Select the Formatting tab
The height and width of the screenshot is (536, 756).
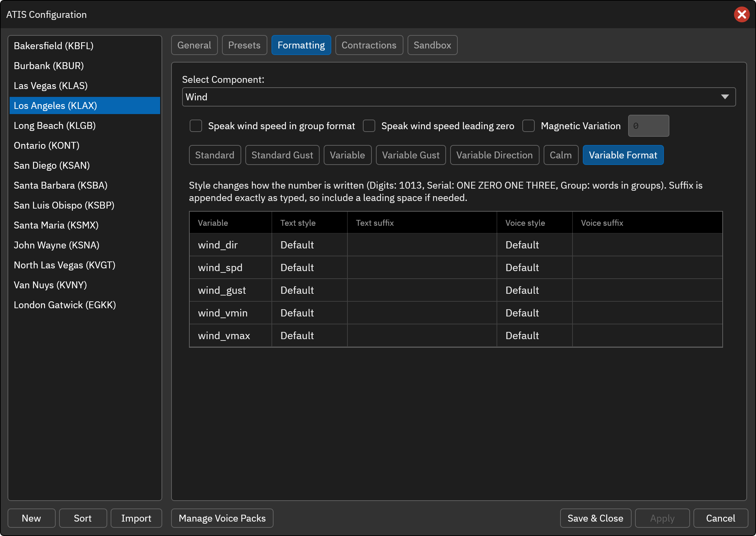pyautogui.click(x=301, y=45)
